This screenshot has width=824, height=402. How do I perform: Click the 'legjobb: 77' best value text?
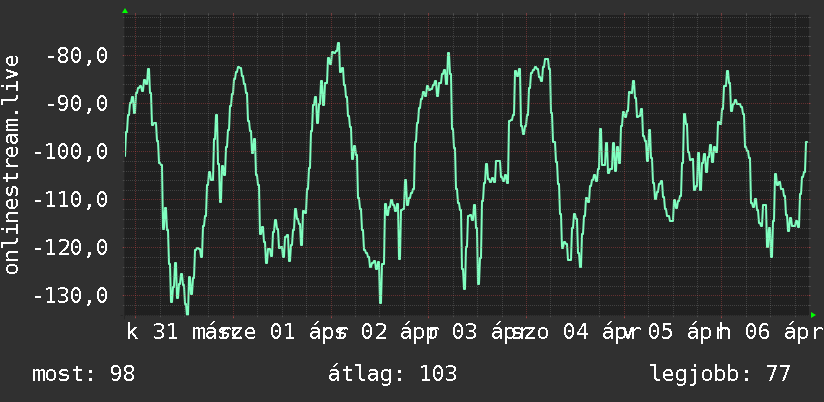click(720, 374)
